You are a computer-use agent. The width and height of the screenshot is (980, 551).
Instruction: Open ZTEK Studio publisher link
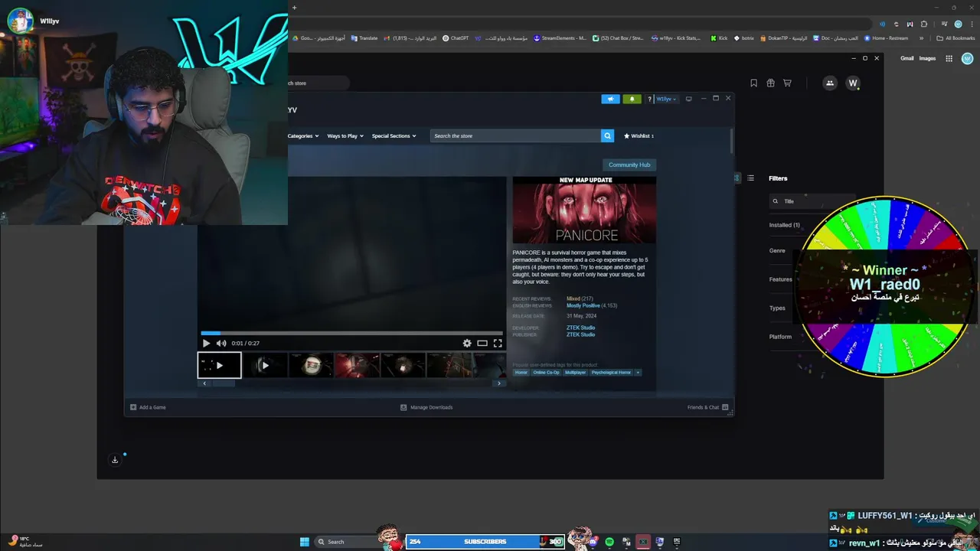[x=580, y=334]
